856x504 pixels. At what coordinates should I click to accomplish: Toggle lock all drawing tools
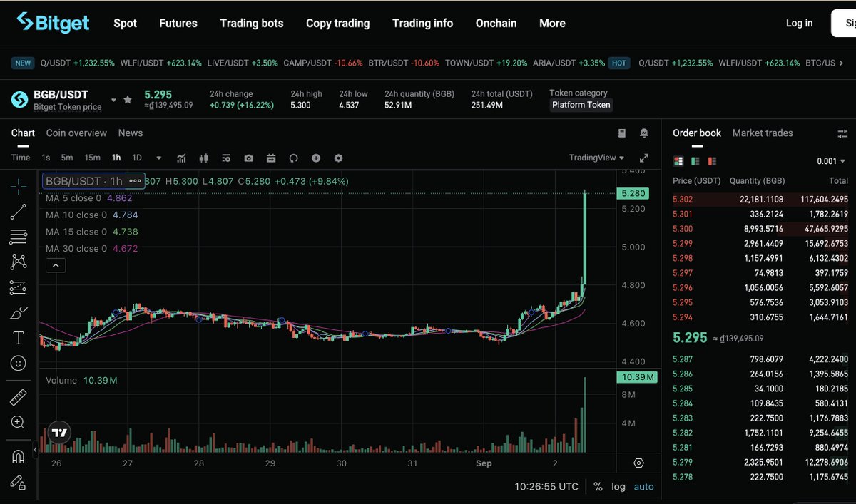point(19,482)
